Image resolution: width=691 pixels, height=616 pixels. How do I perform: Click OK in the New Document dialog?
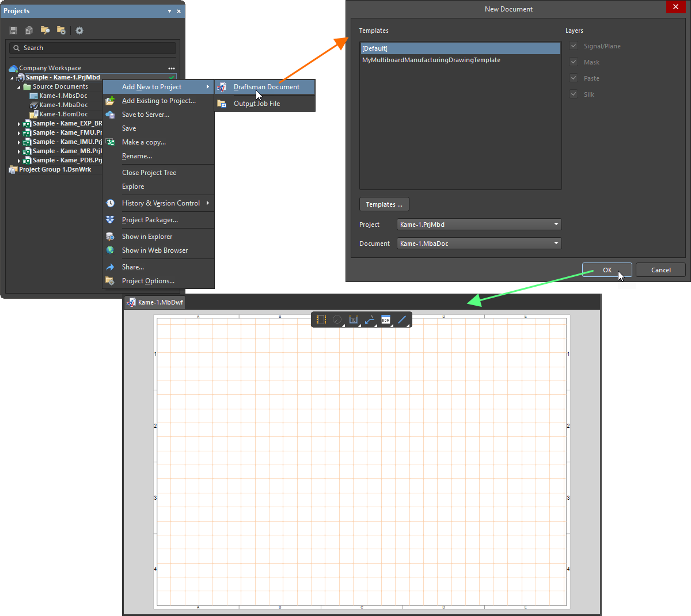click(607, 269)
